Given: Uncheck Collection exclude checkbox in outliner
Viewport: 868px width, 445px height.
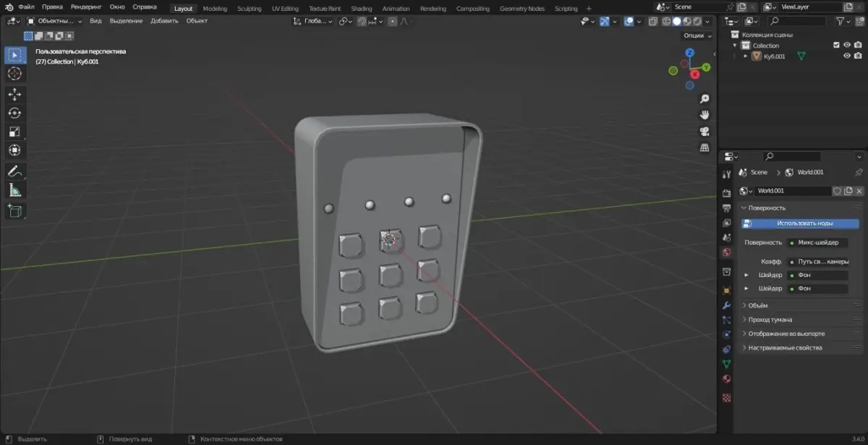Looking at the screenshot, I should point(836,45).
